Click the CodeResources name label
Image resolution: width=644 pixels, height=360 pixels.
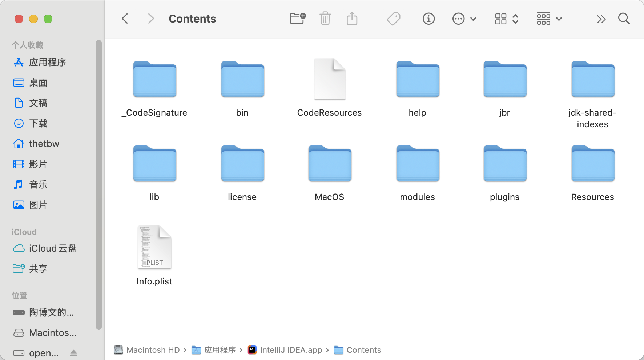point(330,113)
